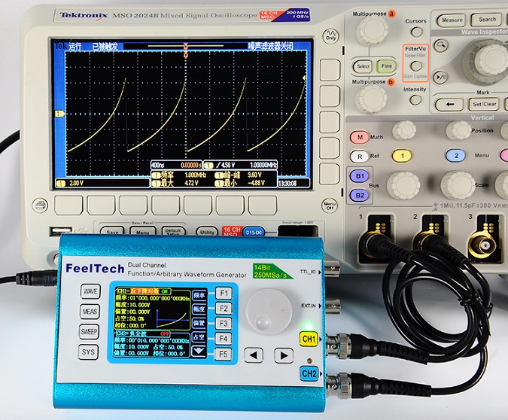Click the generator's right arrow key
508x420 pixels.
pos(284,355)
